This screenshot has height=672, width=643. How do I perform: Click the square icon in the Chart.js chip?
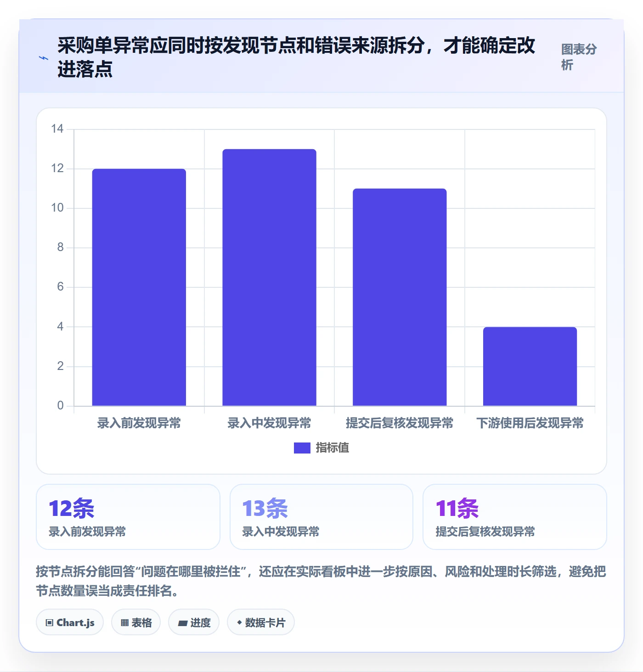(50, 623)
